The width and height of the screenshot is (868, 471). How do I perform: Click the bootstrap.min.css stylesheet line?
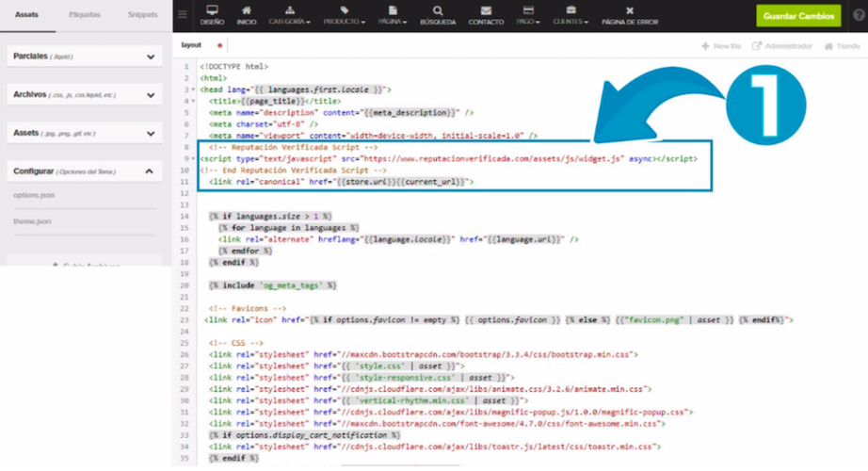click(424, 354)
